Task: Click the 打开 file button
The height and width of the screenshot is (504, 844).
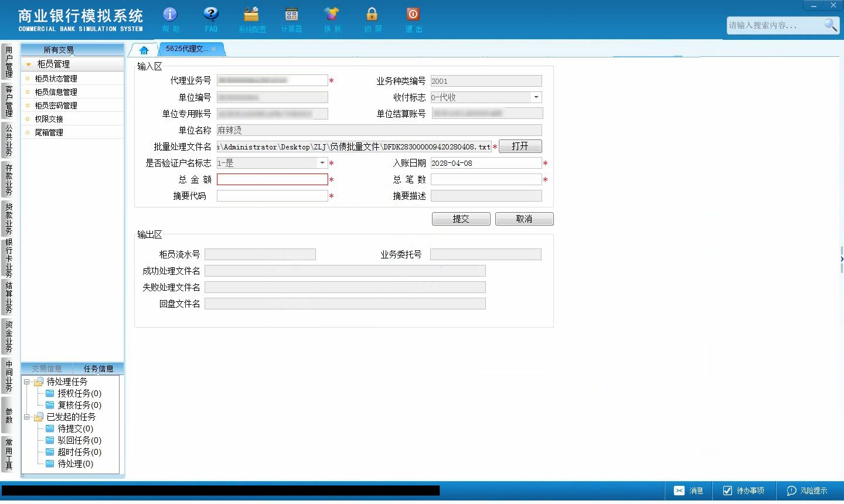Action: [x=520, y=147]
